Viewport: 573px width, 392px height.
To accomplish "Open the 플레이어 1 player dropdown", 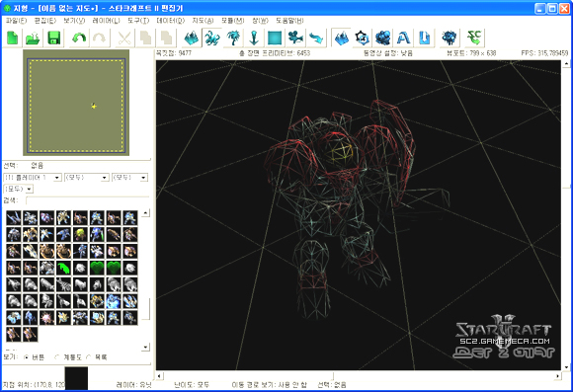I will pos(33,178).
